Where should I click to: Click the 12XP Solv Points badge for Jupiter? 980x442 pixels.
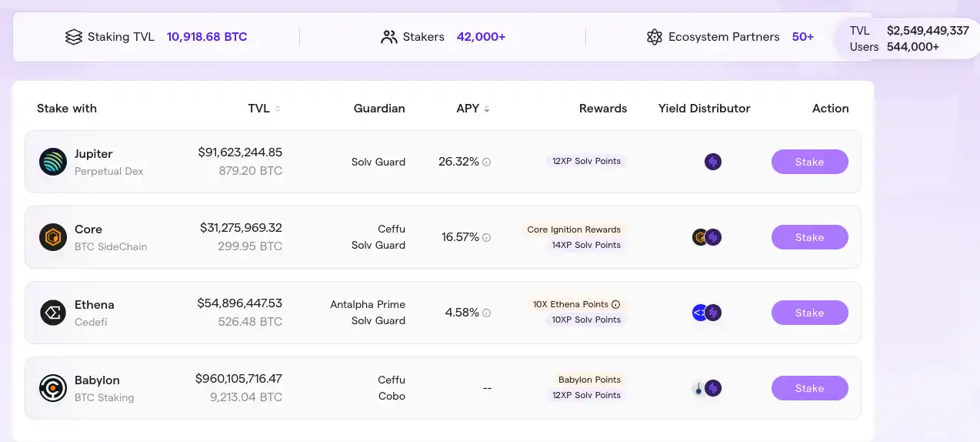[x=586, y=161]
